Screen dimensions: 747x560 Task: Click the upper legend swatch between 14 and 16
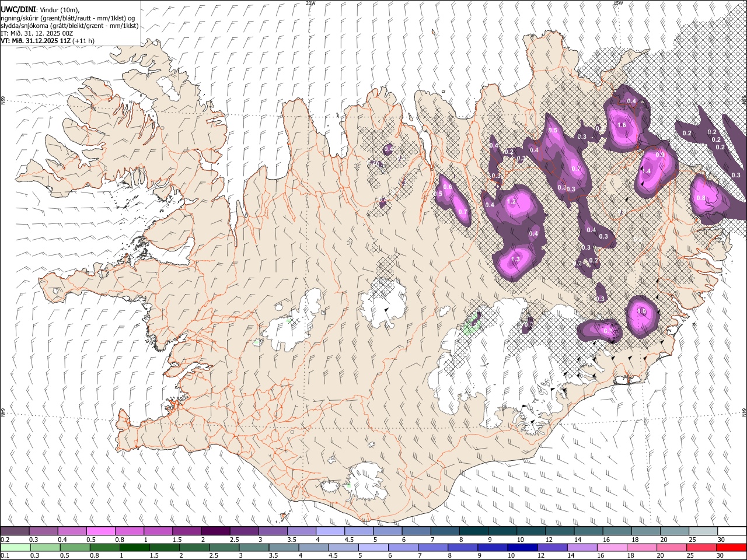(x=588, y=531)
